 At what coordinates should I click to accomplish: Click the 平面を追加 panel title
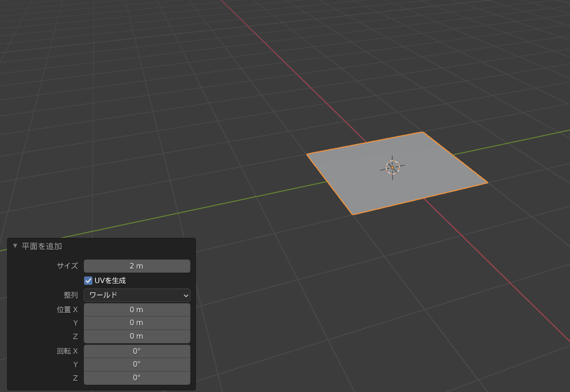pos(42,246)
